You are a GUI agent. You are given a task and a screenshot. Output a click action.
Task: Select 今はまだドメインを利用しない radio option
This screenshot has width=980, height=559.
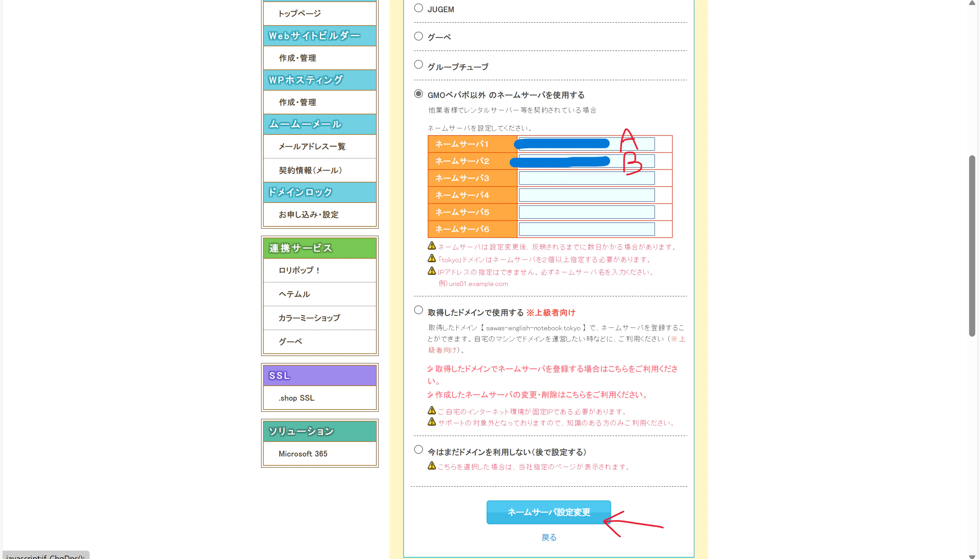pos(418,449)
